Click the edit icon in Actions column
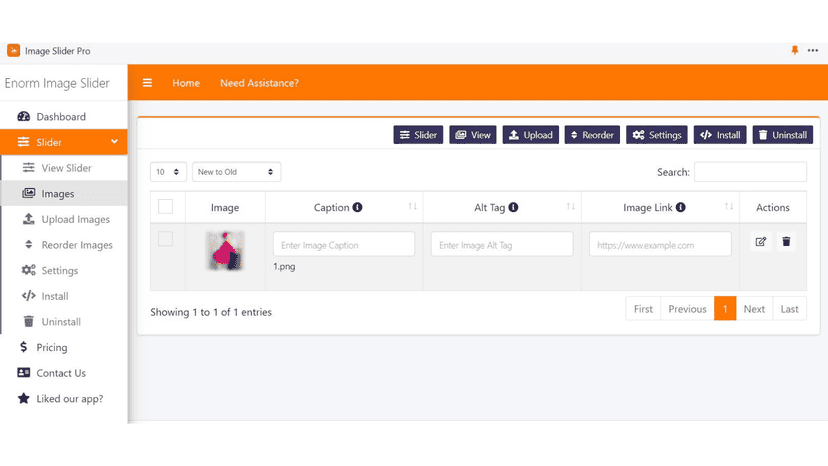828x466 pixels. pyautogui.click(x=760, y=241)
